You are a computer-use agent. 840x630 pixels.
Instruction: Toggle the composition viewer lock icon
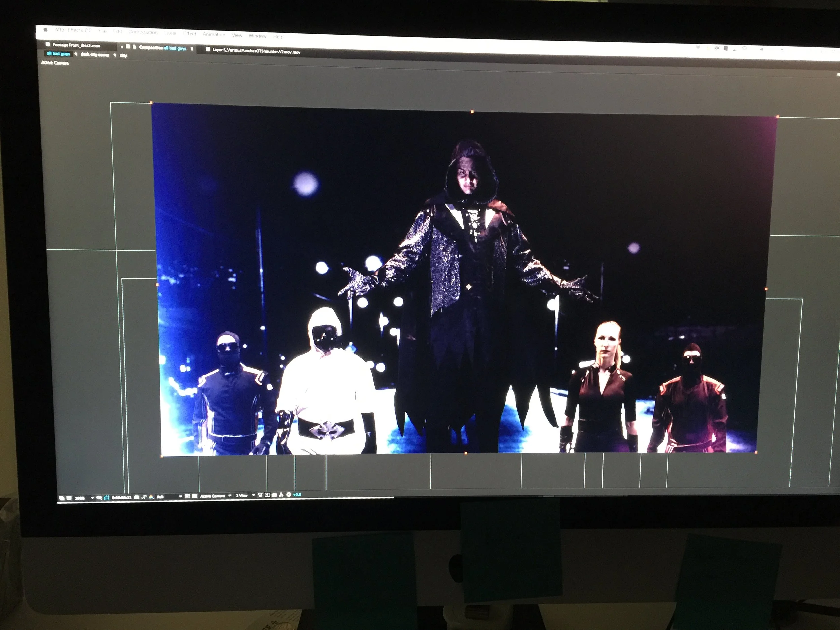click(134, 47)
